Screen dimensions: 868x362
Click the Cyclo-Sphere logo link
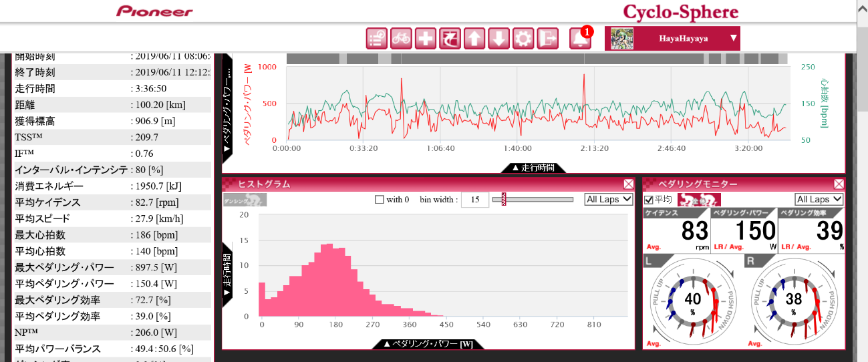pos(680,11)
